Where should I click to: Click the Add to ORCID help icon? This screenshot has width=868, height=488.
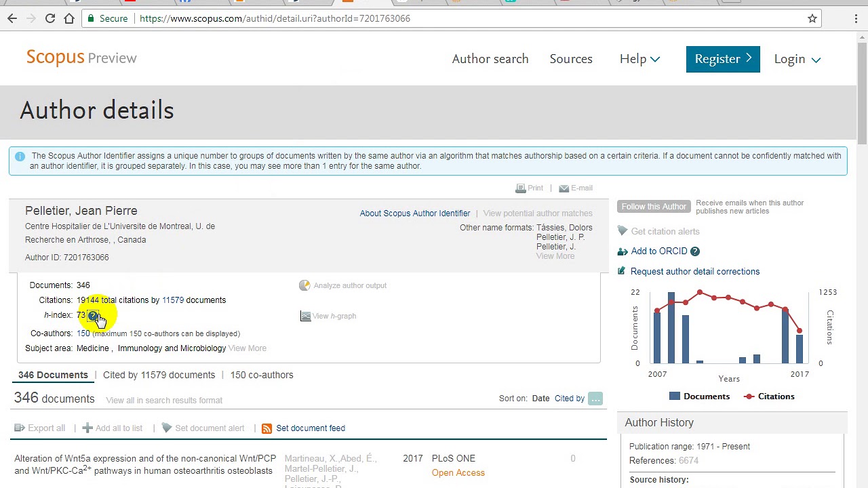coord(695,251)
